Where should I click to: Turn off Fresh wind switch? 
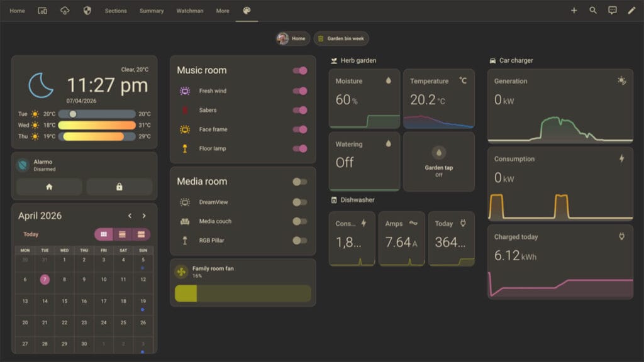click(300, 90)
